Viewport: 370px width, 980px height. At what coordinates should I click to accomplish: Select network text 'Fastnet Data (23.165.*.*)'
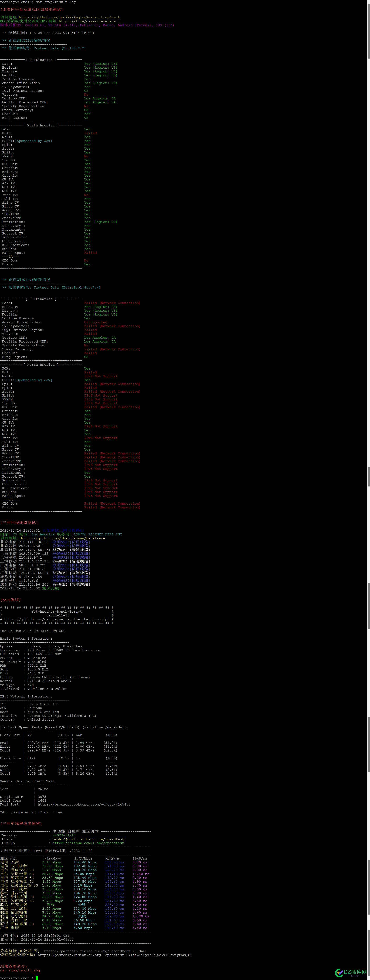(60, 48)
